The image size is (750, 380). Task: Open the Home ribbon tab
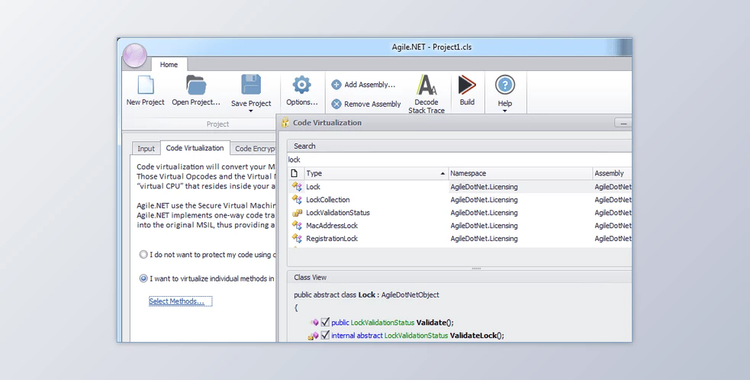(169, 65)
